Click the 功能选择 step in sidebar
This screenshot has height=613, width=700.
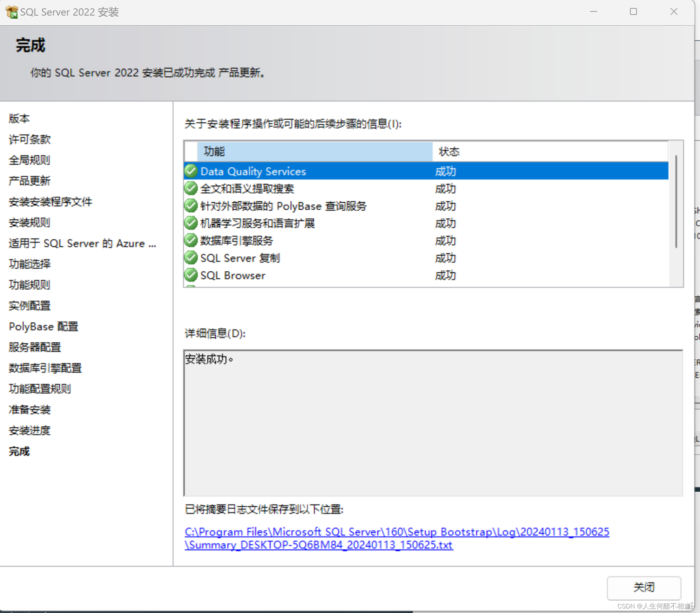click(x=30, y=264)
